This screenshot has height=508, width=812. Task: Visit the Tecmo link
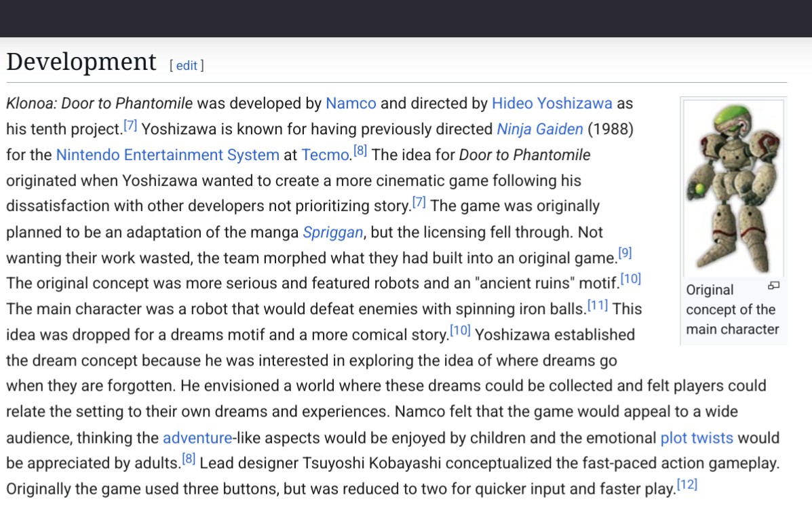(x=326, y=155)
